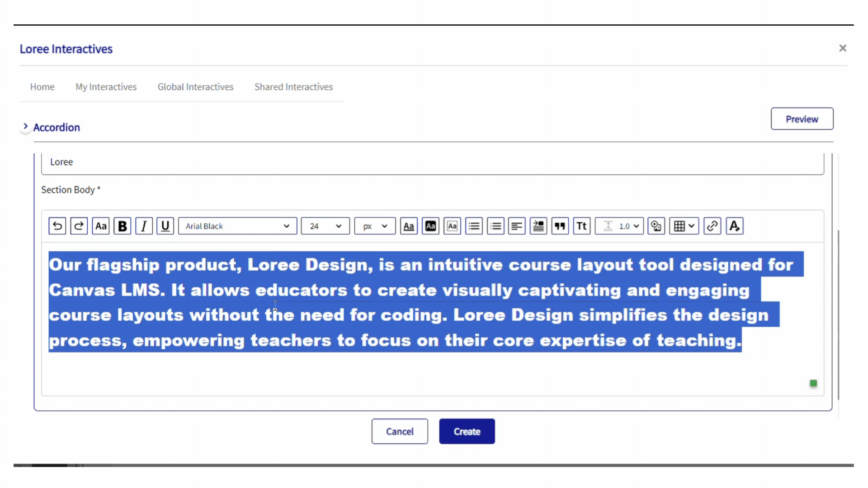
Task: Click the Create button
Action: [467, 432]
